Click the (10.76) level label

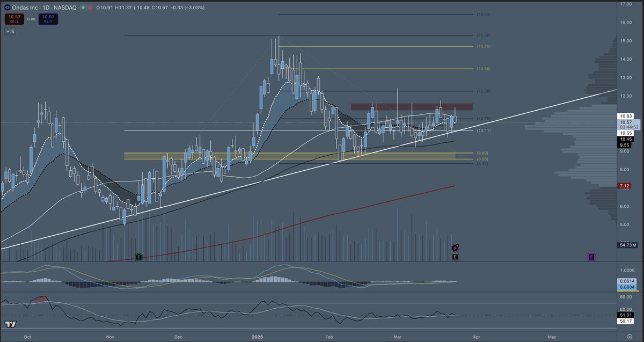pos(484,119)
